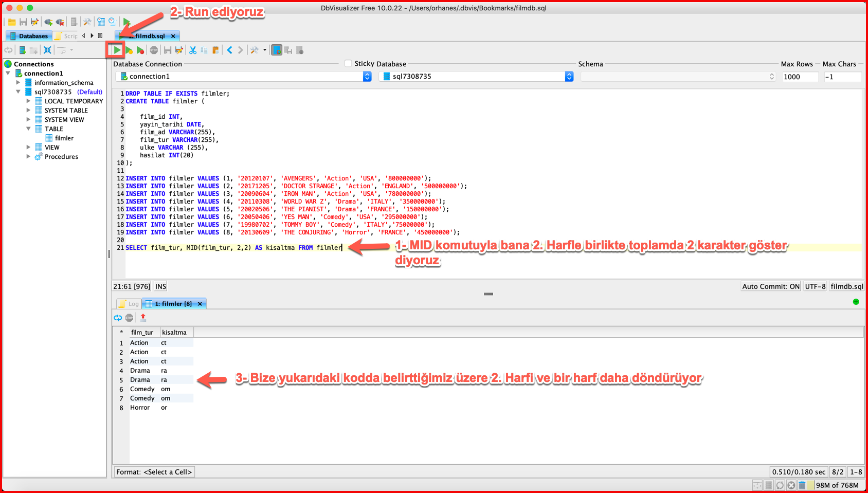Viewport: 868px width, 493px height.
Task: Click the editor Save icon
Action: click(x=168, y=50)
